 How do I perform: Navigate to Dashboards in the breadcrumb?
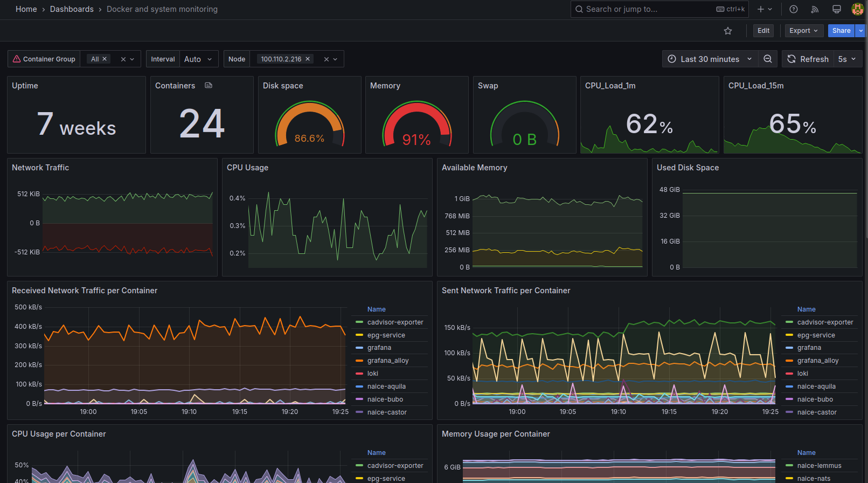pos(72,9)
